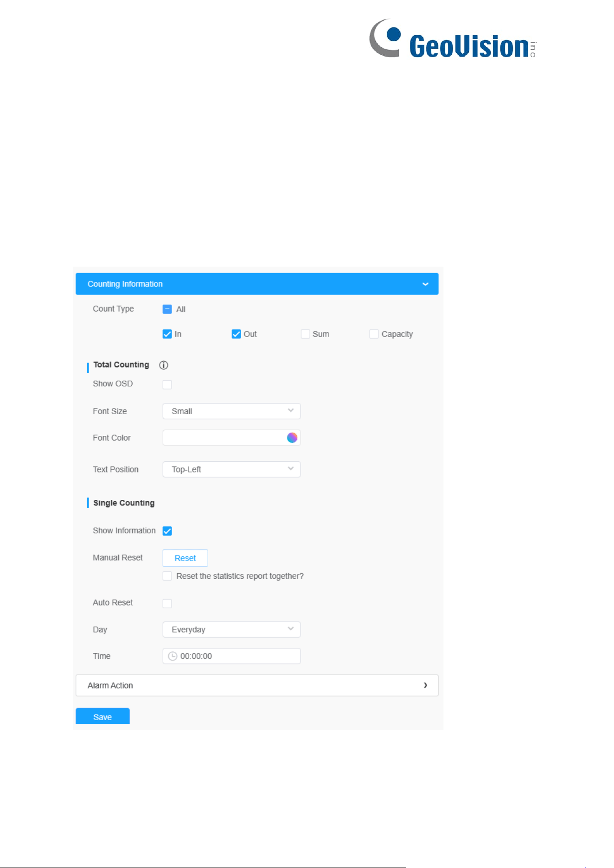Open the Text Position dropdown
614x868 pixels.
(231, 469)
